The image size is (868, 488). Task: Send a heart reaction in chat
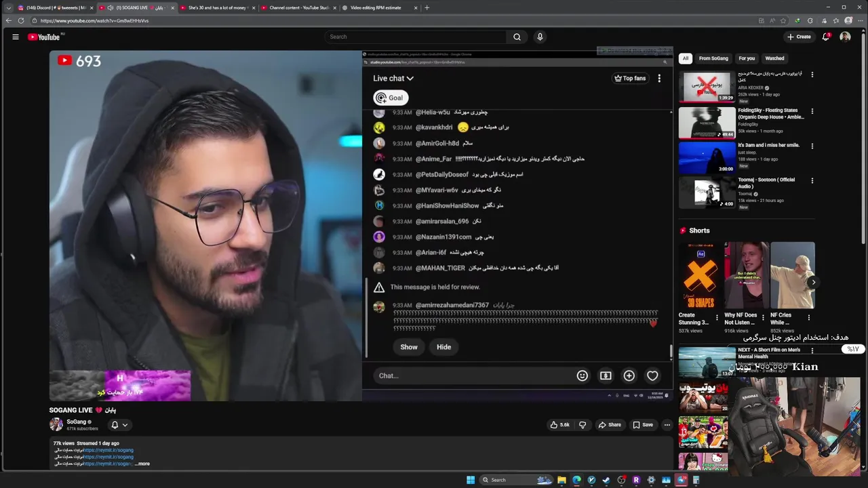pyautogui.click(x=652, y=375)
